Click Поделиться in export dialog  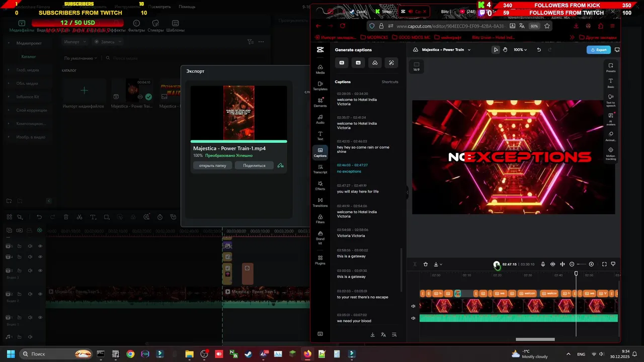(254, 165)
